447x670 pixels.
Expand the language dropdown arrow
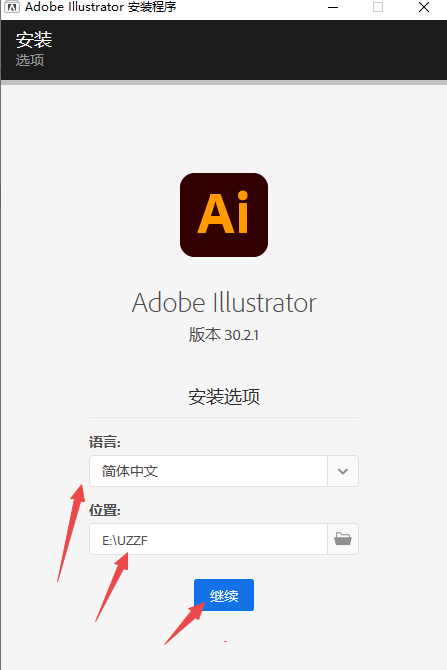(343, 471)
